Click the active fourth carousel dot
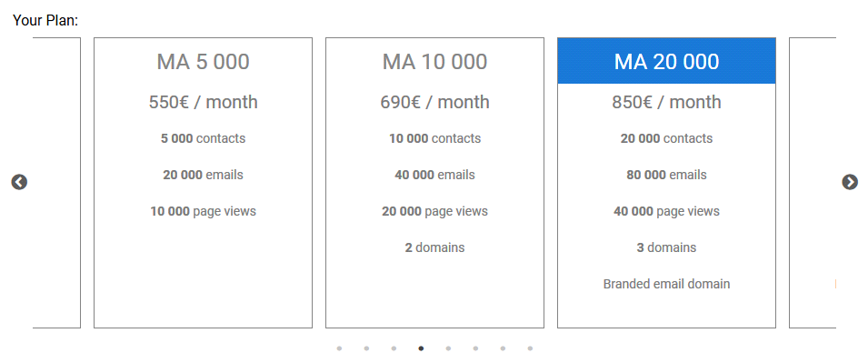Viewport: 868px width, 353px height. pos(421,348)
